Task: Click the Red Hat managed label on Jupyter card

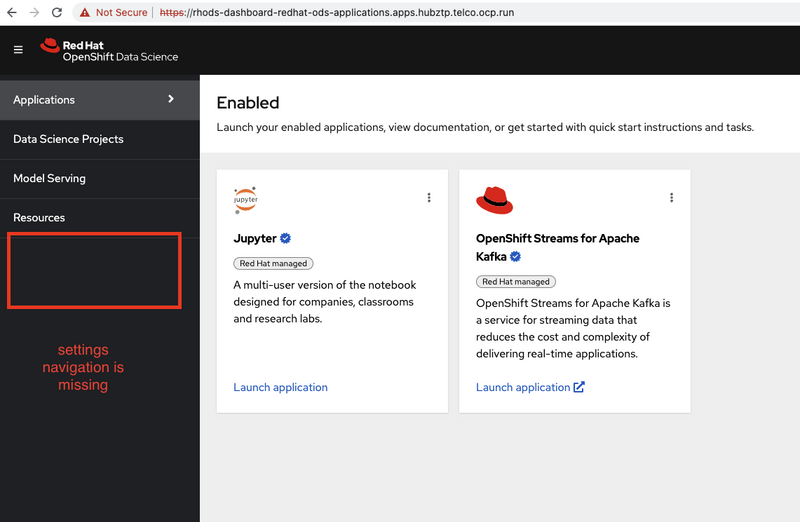Action: pyautogui.click(x=273, y=263)
